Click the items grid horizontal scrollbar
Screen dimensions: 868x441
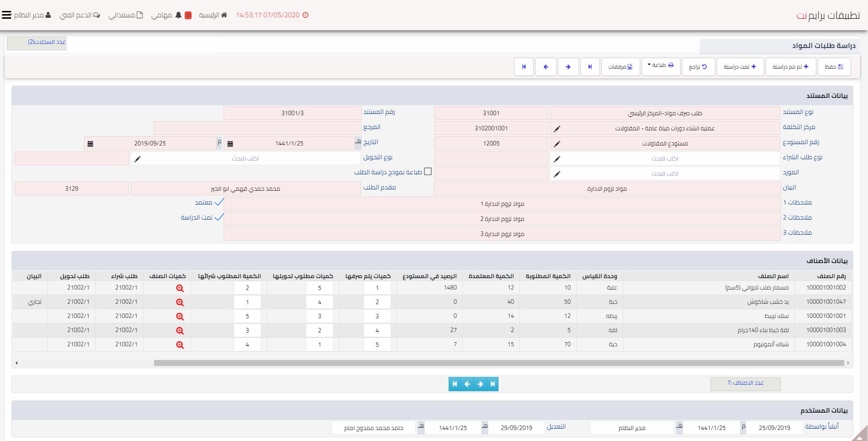[498, 363]
